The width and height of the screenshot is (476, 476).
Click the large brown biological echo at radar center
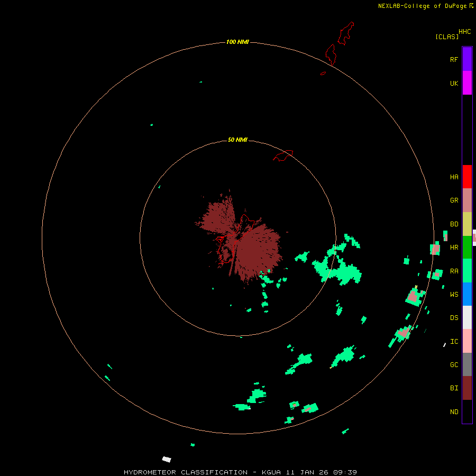coord(240,237)
